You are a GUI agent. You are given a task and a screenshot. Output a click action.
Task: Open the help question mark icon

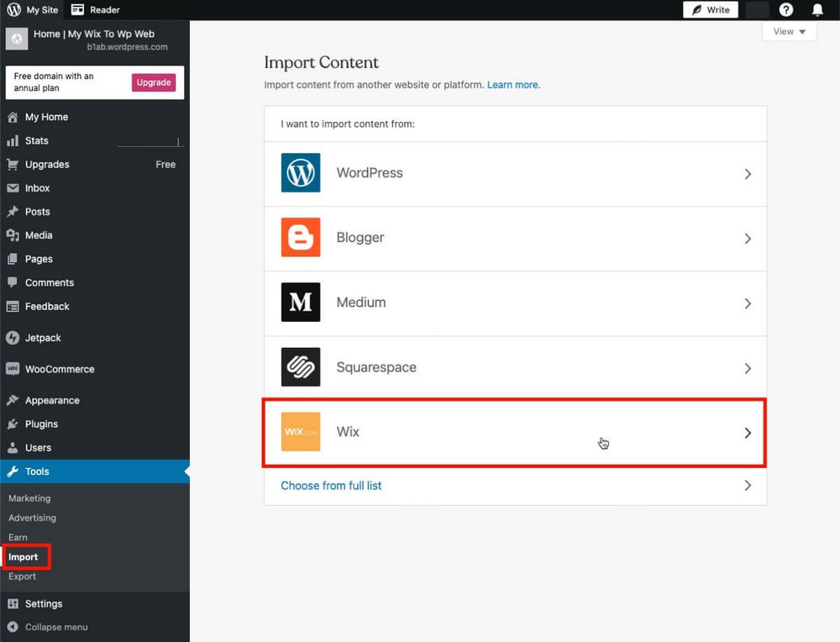click(786, 10)
